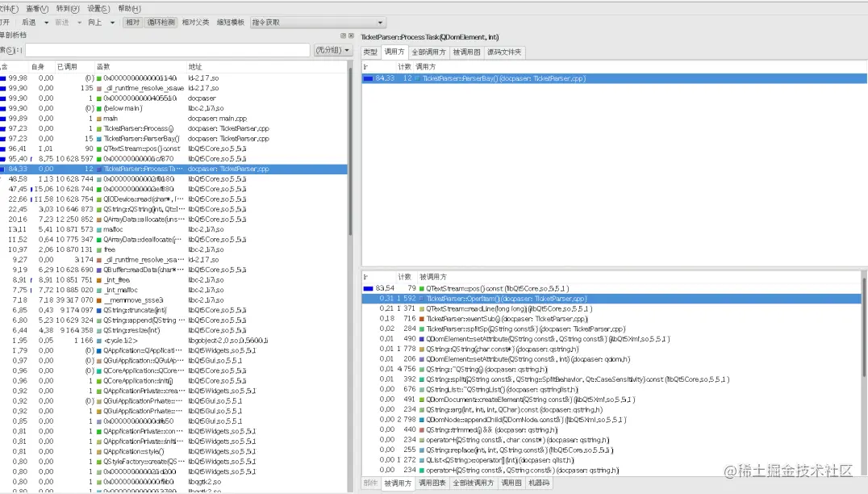The image size is (868, 494).
Task: Select the QArrayData::allocate row
Action: 173,220
